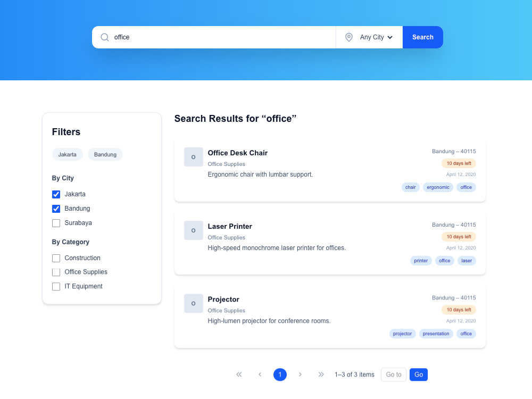Click the location pin icon
Viewport: 532px width, 399px height.
pyautogui.click(x=349, y=37)
